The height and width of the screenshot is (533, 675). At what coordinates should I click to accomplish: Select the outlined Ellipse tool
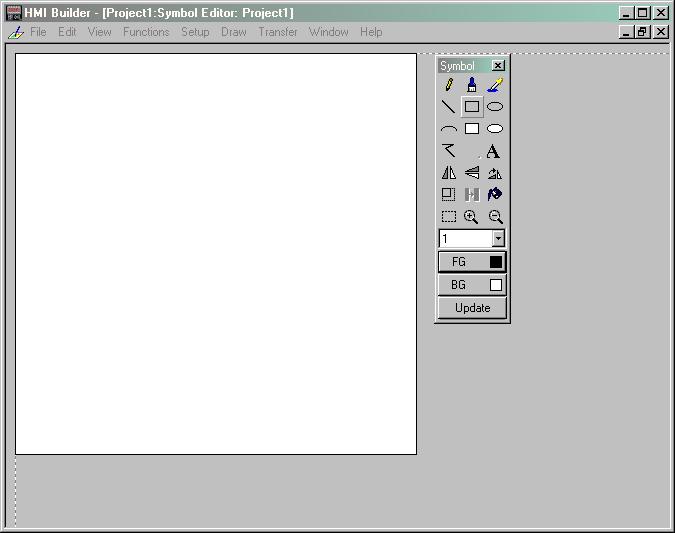click(x=495, y=106)
